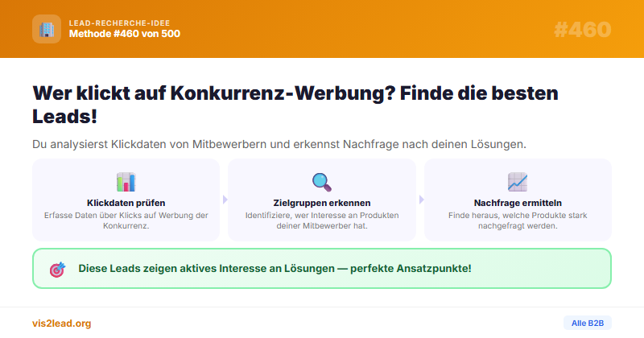
Task: Click the building icon in header
Action: coord(47,29)
